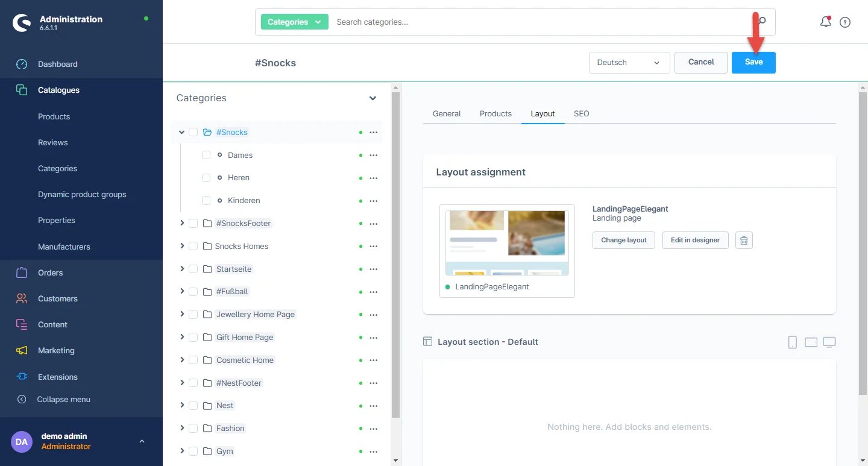
Task: Open context menu dots for Heren
Action: pyautogui.click(x=373, y=178)
